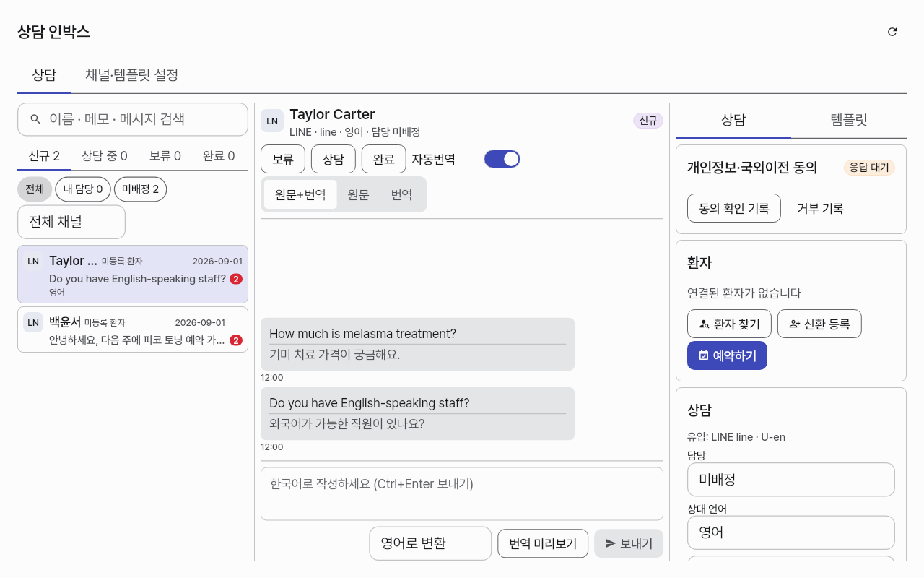Click the LN avatar beside Taylor Carter header
This screenshot has height=578, width=924.
272,121
